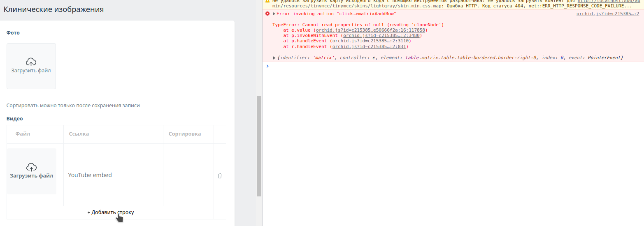Click the red error icon in console
This screenshot has width=644, height=226.
pyautogui.click(x=267, y=14)
